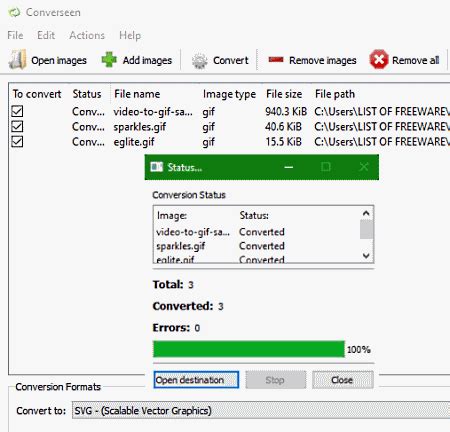Open the Actions menu
Screen dimensions: 450x432
(87, 35)
